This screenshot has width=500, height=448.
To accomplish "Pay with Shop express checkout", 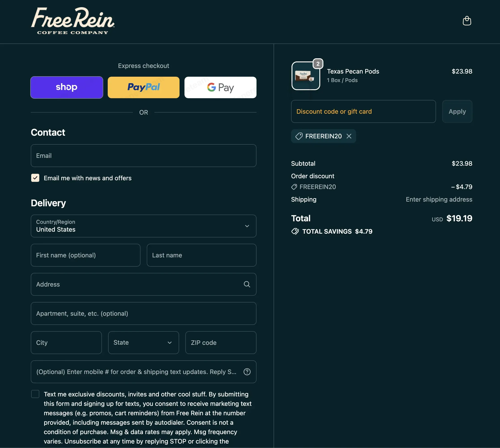I will [x=67, y=87].
